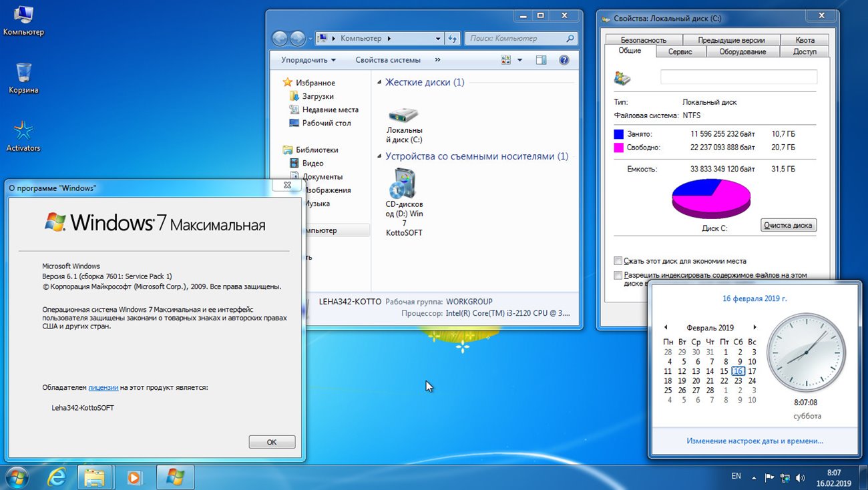Toggle 'Разрешить индексировать содержимое файлов' checkbox

pyautogui.click(x=618, y=274)
